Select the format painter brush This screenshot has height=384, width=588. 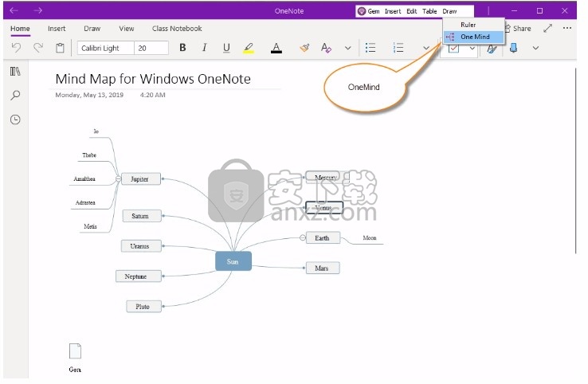tap(304, 48)
